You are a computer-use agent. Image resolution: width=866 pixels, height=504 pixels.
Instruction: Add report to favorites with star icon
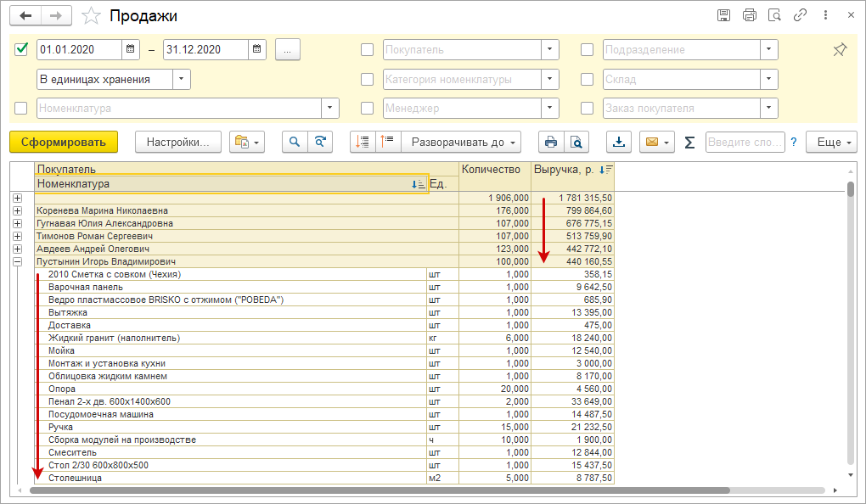92,16
